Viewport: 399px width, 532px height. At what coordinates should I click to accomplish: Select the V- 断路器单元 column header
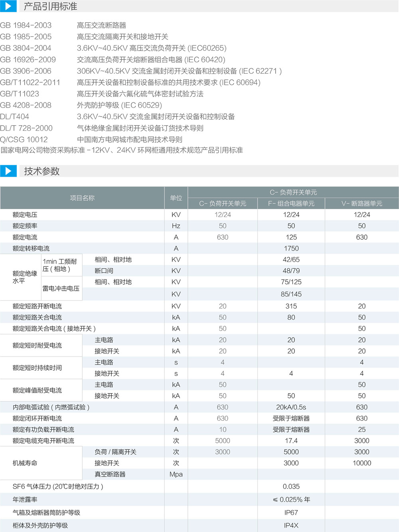361,203
